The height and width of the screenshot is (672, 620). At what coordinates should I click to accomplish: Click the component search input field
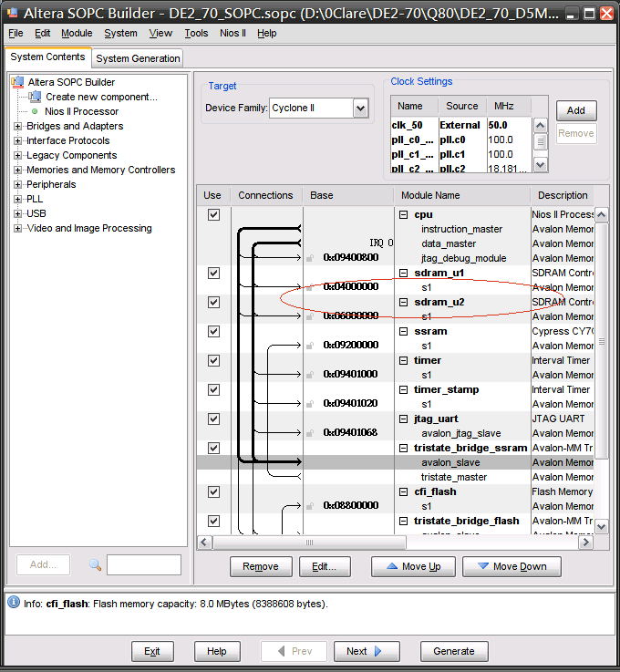click(143, 565)
